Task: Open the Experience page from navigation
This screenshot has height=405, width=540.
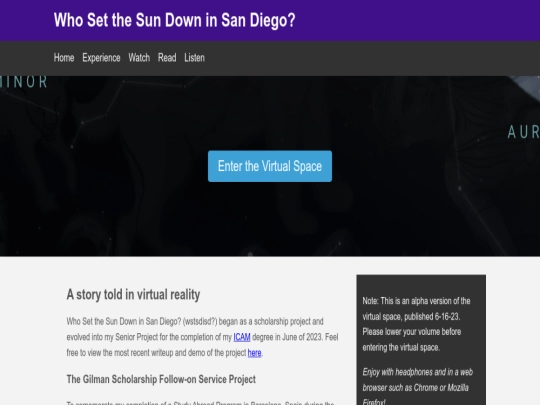Action: (x=101, y=58)
